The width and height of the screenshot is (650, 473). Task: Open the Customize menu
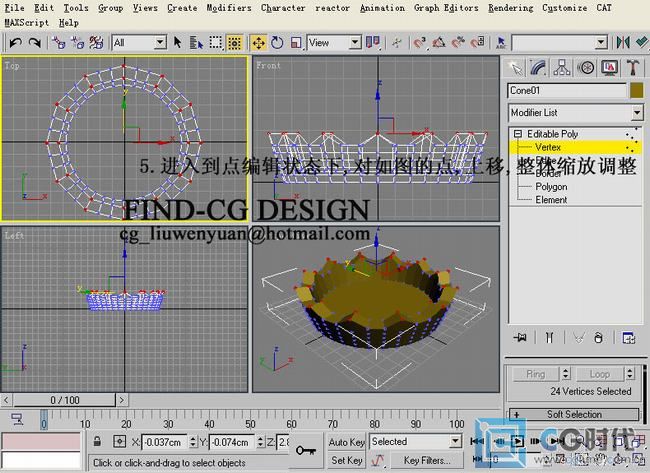click(565, 8)
